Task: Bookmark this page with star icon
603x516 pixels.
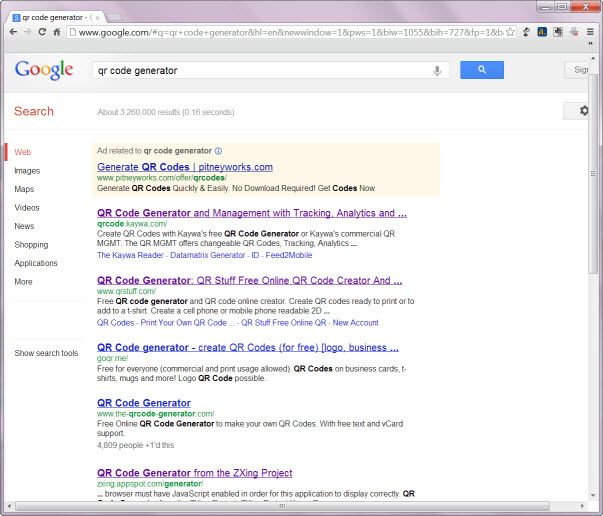Action: pos(510,32)
